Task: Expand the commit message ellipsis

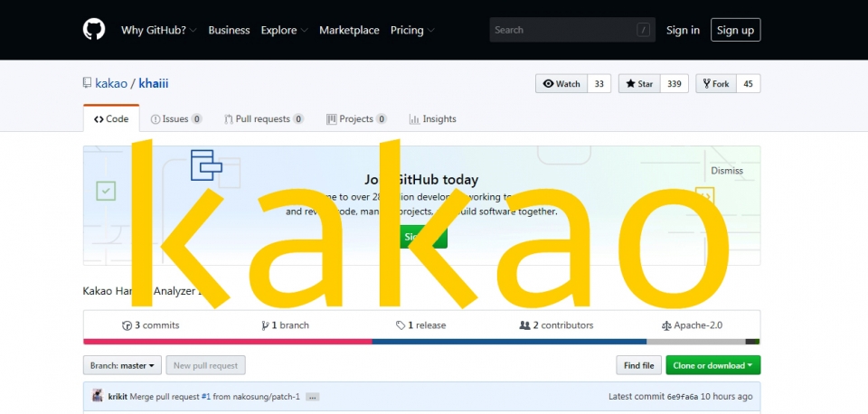Action: 312,397
